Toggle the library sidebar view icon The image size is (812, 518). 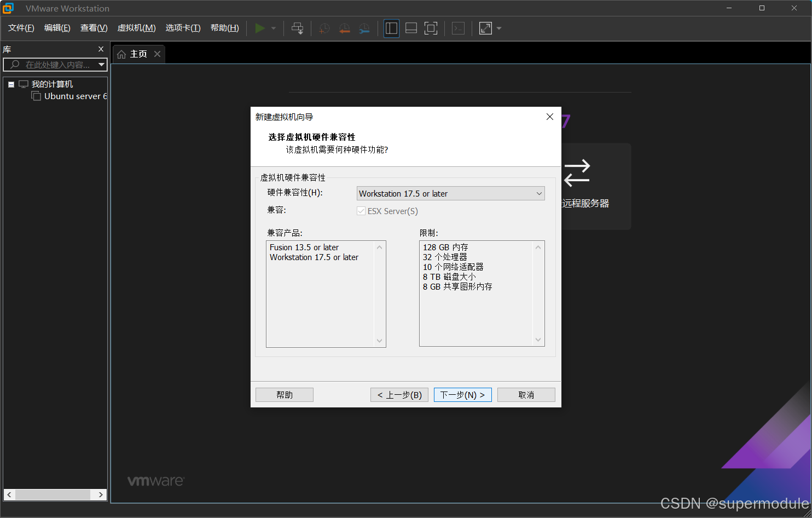pos(391,28)
